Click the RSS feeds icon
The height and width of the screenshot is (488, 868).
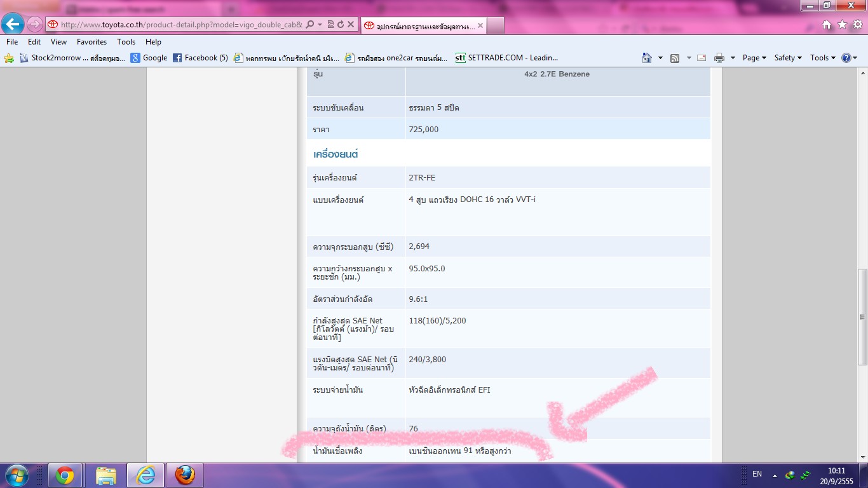click(x=675, y=58)
